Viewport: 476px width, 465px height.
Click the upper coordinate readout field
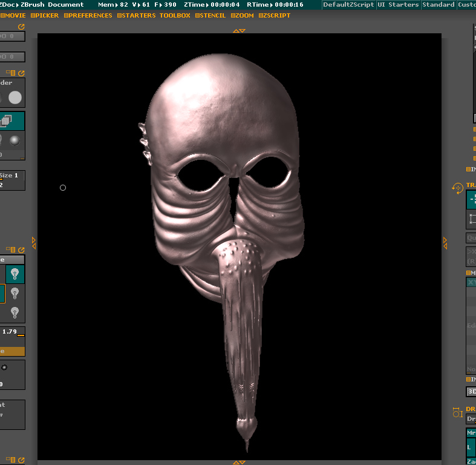[12, 36]
